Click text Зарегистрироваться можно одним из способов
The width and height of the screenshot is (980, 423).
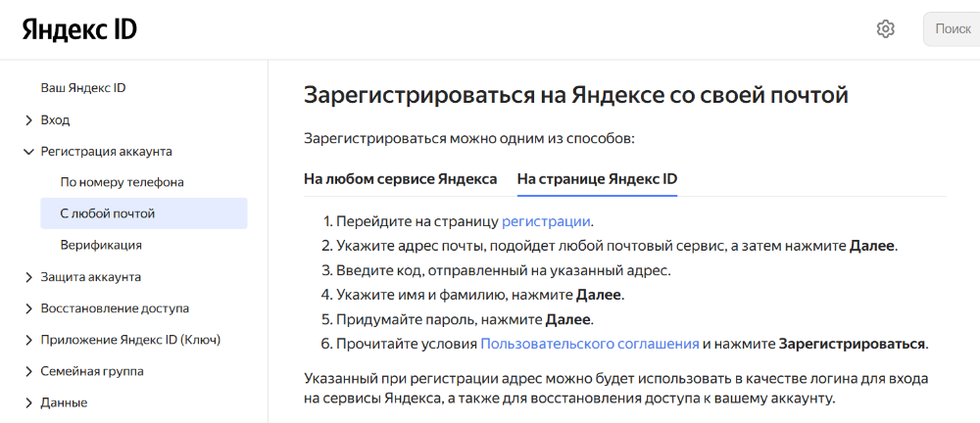(x=469, y=138)
